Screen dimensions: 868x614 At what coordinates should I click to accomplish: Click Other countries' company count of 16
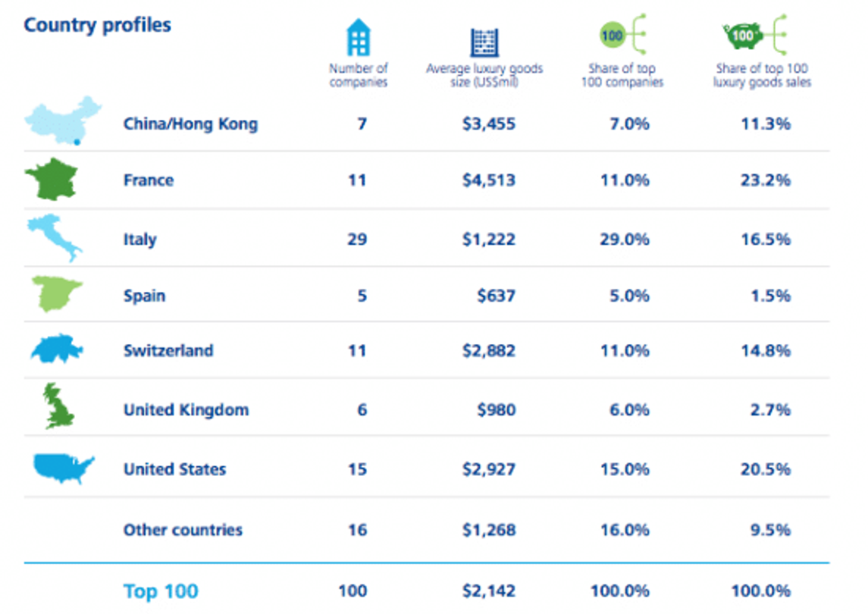[x=357, y=530]
